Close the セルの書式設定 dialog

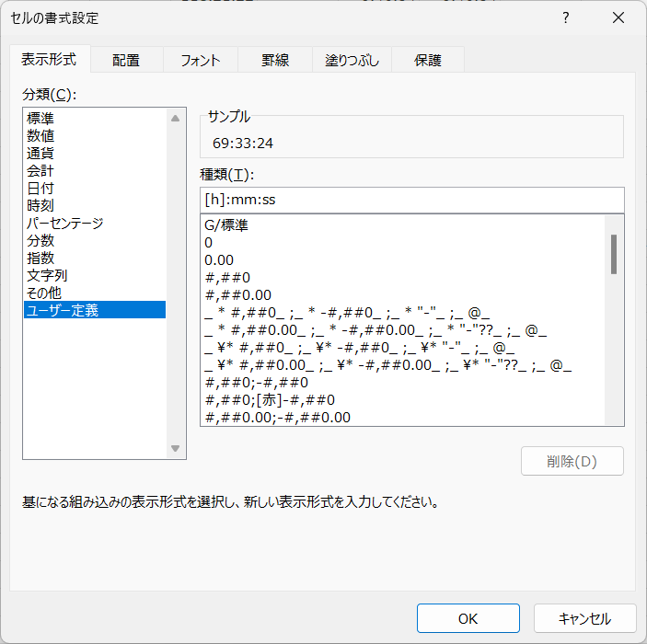click(616, 18)
